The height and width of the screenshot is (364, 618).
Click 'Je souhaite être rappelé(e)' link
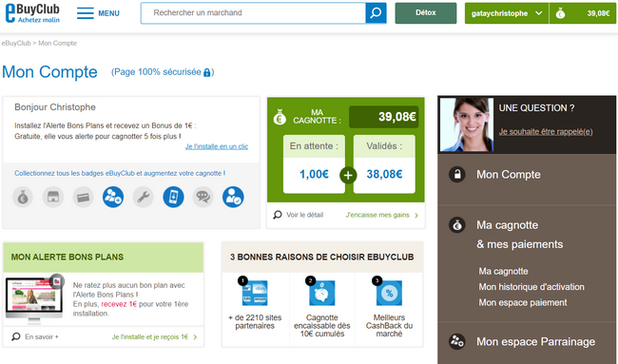pos(546,131)
